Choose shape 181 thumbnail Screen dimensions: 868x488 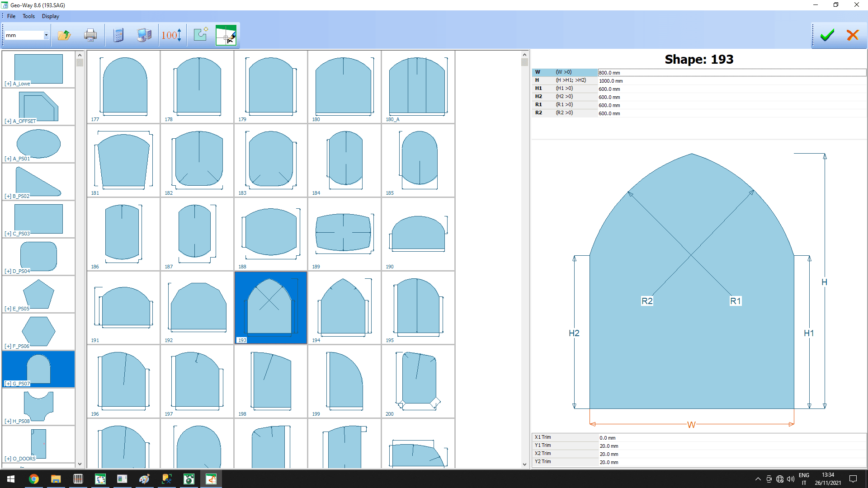[123, 160]
